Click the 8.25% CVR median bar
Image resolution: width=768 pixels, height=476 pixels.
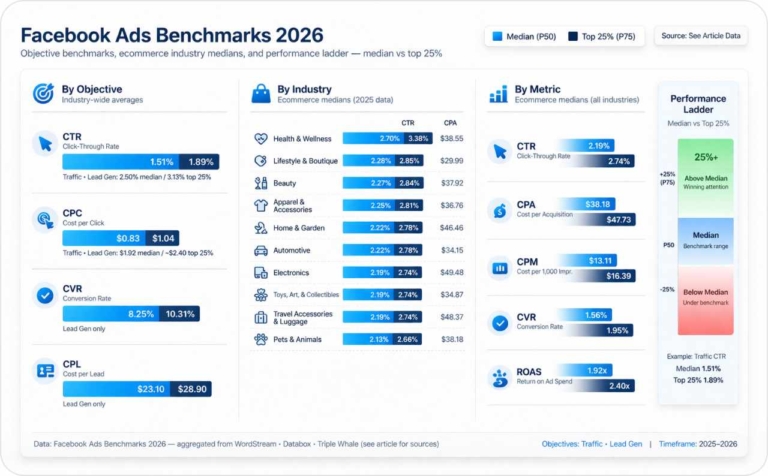pyautogui.click(x=111, y=314)
